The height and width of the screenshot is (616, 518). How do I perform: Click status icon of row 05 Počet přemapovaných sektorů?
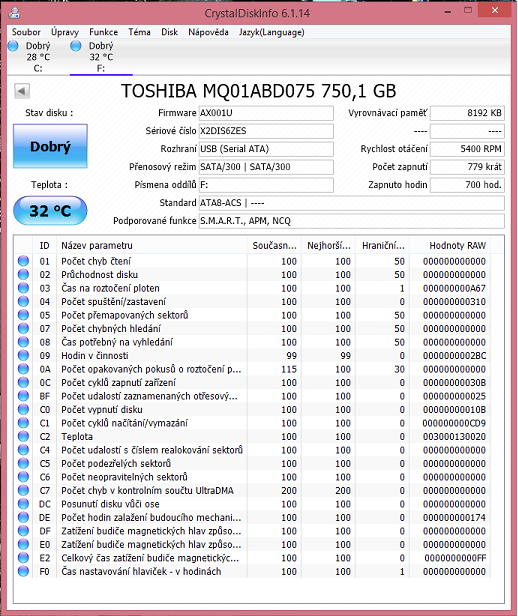pos(24,315)
